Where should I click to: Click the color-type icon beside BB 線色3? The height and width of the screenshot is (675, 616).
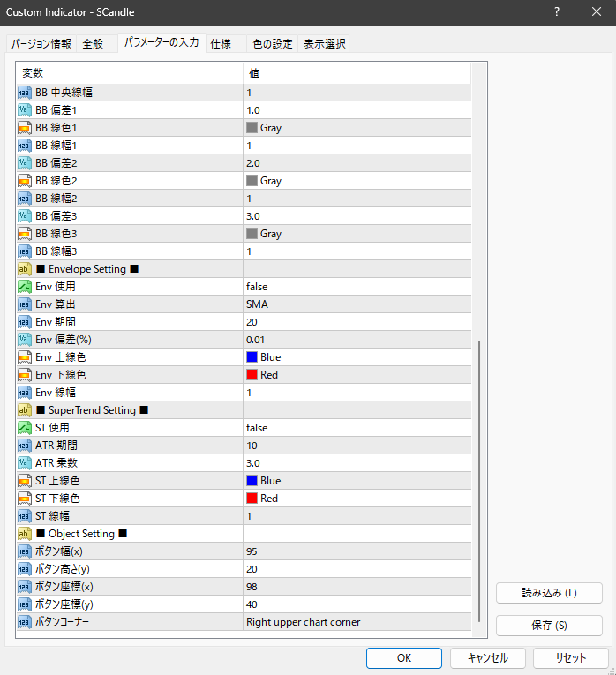(25, 234)
